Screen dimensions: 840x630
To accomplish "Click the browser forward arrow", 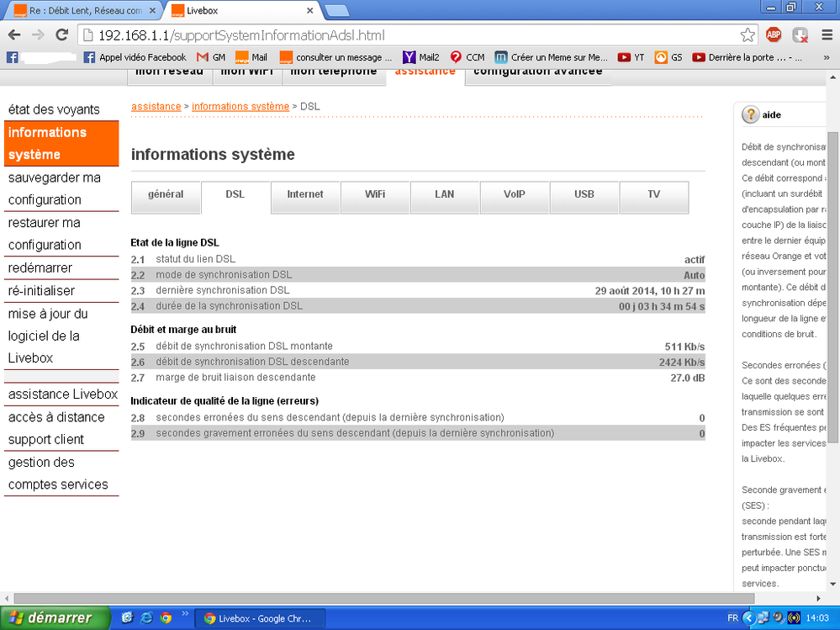I will 38,35.
